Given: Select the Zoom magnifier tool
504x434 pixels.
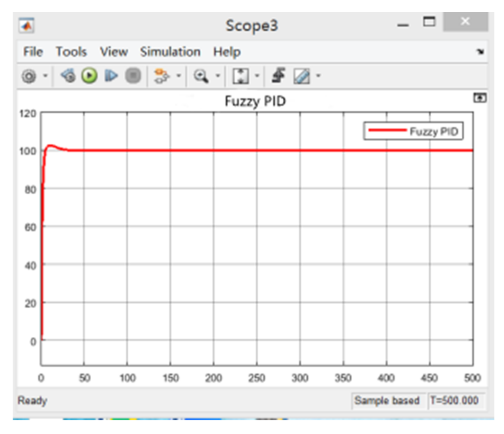Looking at the screenshot, I should (x=201, y=76).
